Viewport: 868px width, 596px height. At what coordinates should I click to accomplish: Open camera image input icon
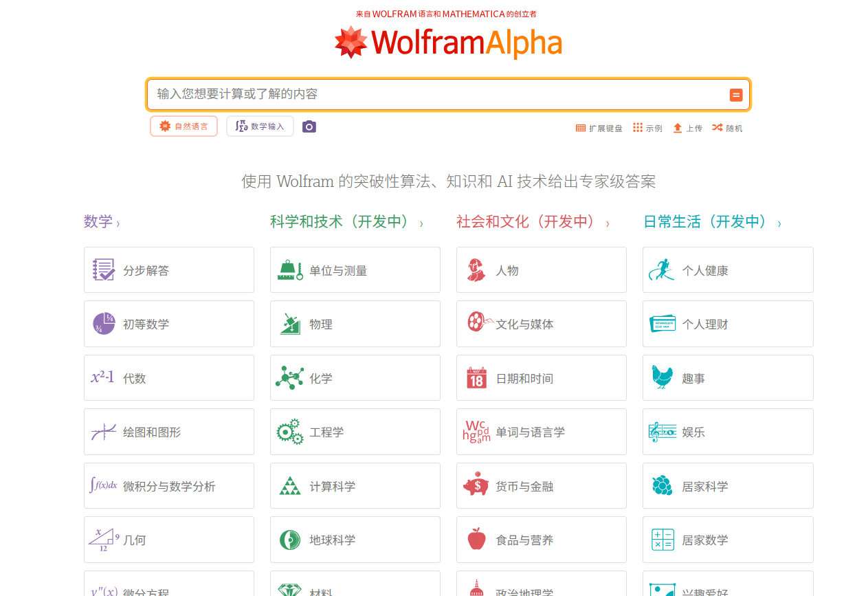pos(309,126)
